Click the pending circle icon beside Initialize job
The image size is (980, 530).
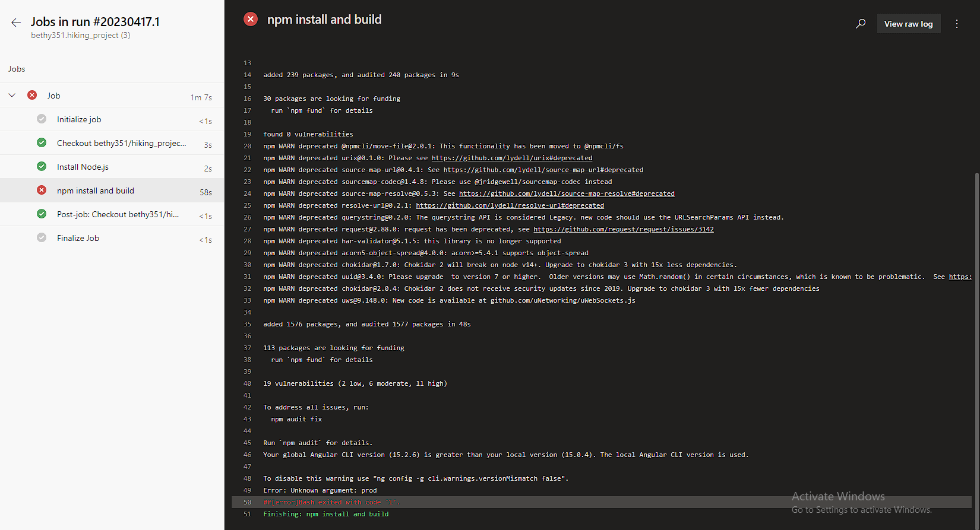pyautogui.click(x=41, y=119)
